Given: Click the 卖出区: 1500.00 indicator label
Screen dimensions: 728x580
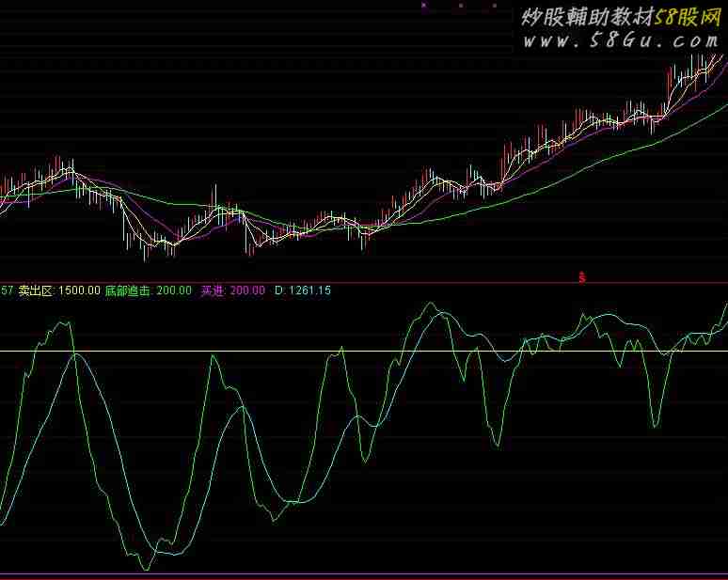Looking at the screenshot, I should pos(58,291).
